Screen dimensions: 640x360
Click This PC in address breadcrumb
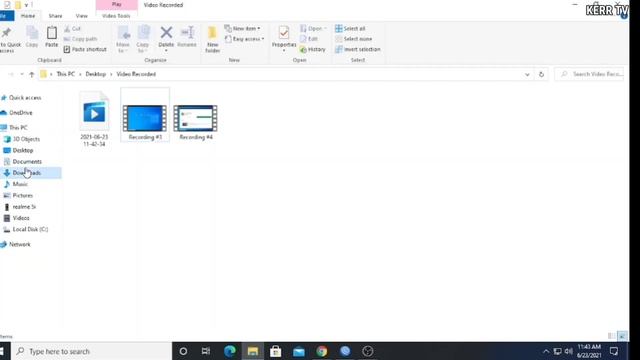pos(65,74)
